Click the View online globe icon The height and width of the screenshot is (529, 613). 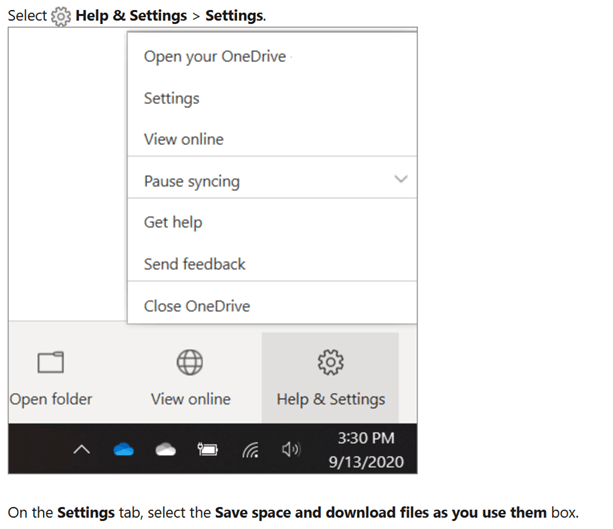pyautogui.click(x=190, y=362)
